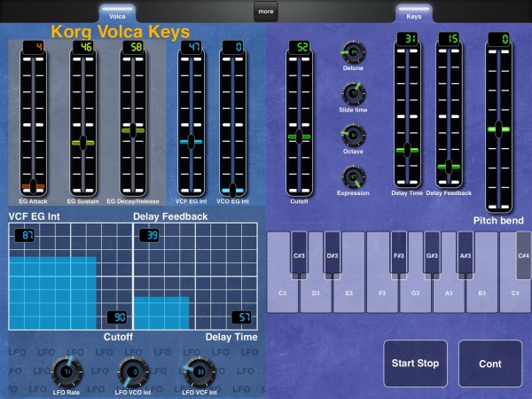Image resolution: width=532 pixels, height=399 pixels.
Task: Click the EG Attack slider handle
Action: pos(34,185)
